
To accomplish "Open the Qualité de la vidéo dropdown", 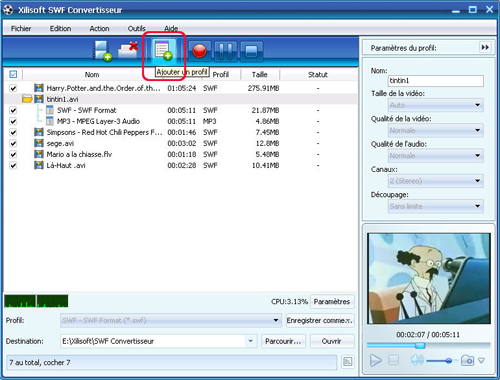I will [x=436, y=130].
